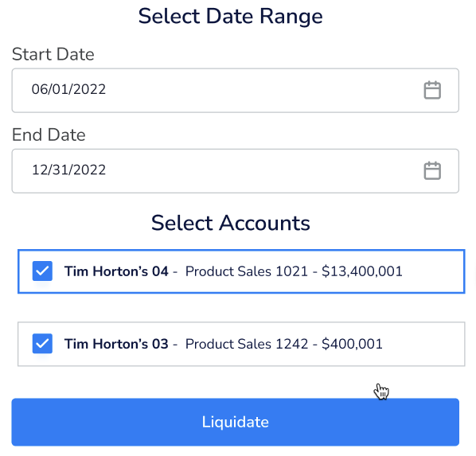This screenshot has width=476, height=456.
Task: Click the Select Date Range heading
Action: pos(230,17)
